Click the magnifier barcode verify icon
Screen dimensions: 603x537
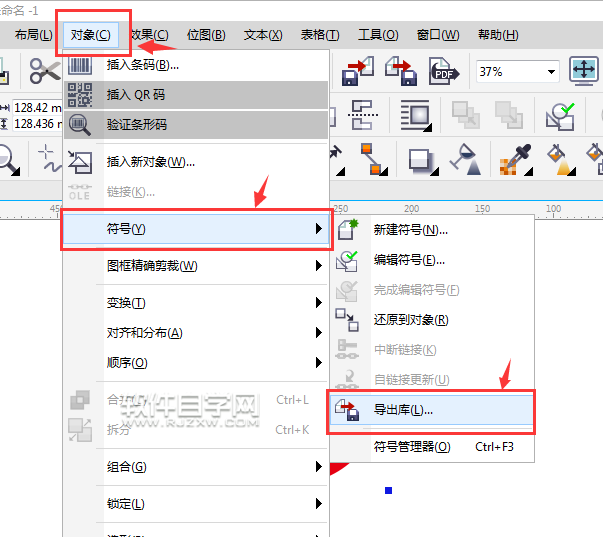80,125
